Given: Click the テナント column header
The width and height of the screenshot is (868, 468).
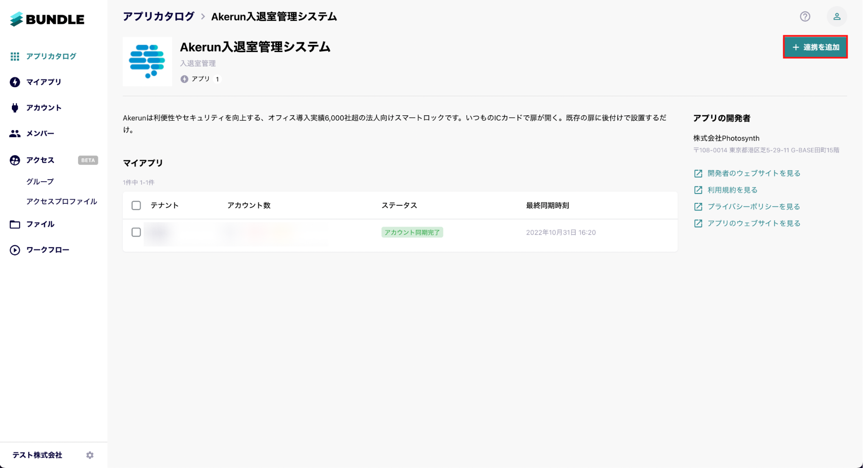Looking at the screenshot, I should tap(164, 205).
